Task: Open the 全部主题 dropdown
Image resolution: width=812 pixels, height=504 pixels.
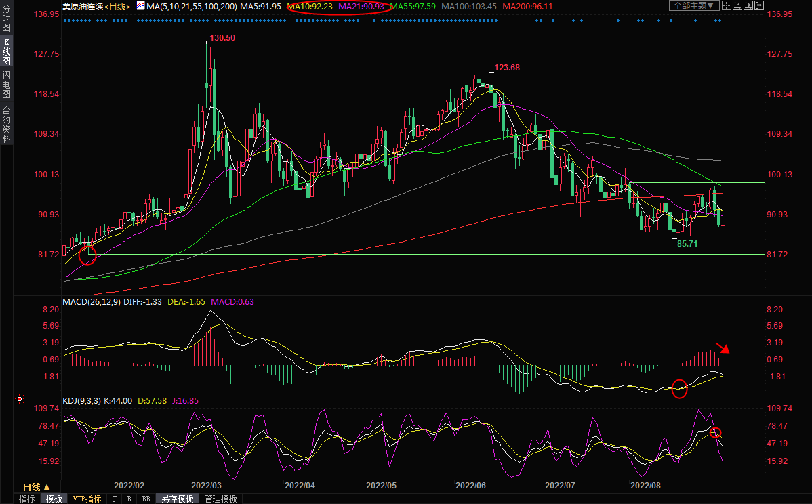Action: coord(693,5)
